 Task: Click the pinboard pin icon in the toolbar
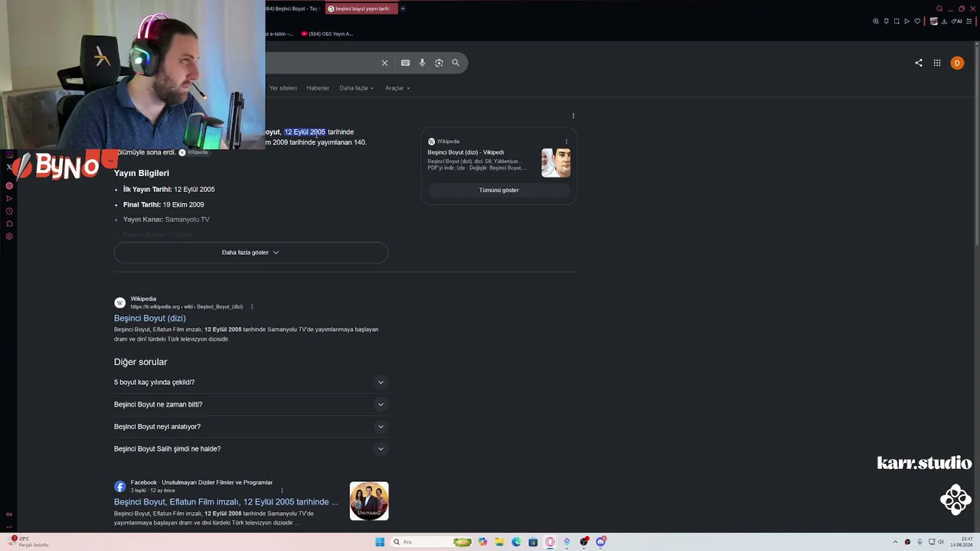pyautogui.click(x=887, y=21)
